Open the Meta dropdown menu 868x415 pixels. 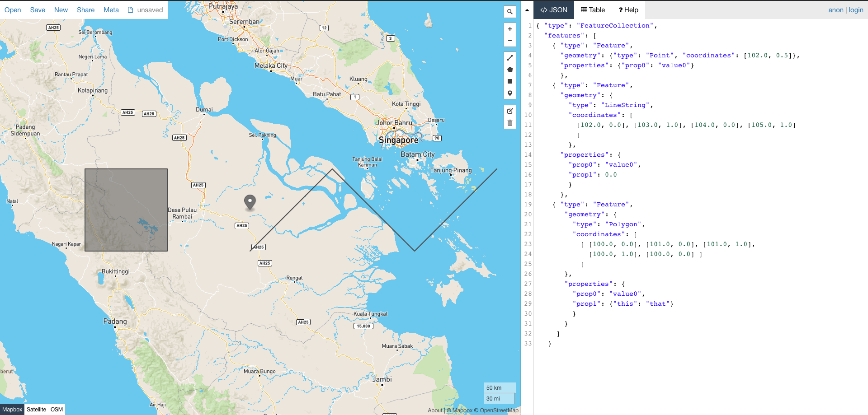[x=111, y=9]
